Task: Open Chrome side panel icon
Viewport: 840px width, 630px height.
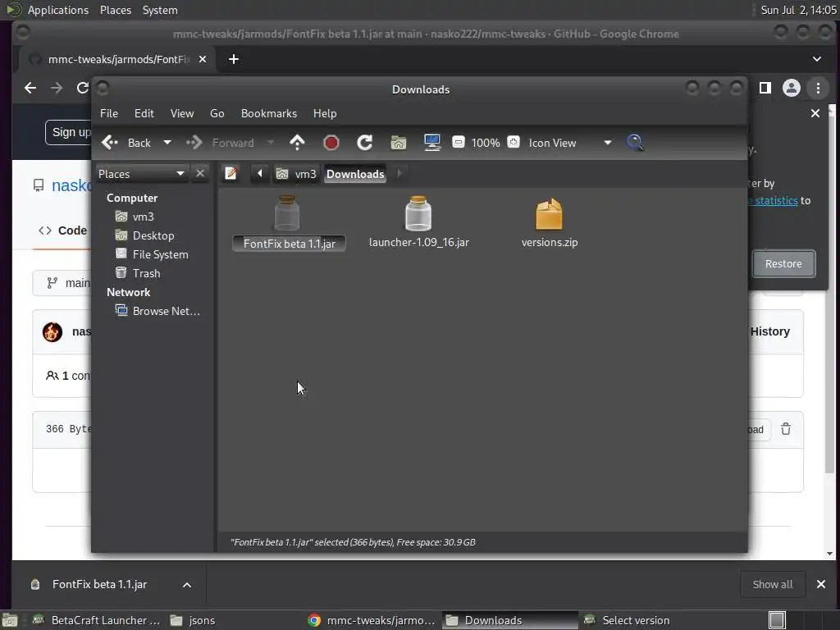Action: (765, 88)
